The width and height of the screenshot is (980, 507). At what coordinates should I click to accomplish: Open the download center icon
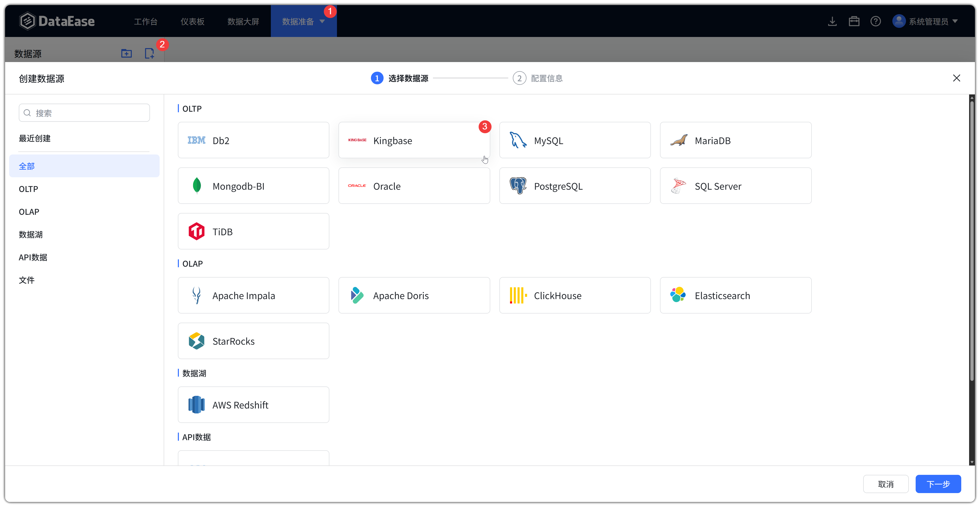point(832,21)
